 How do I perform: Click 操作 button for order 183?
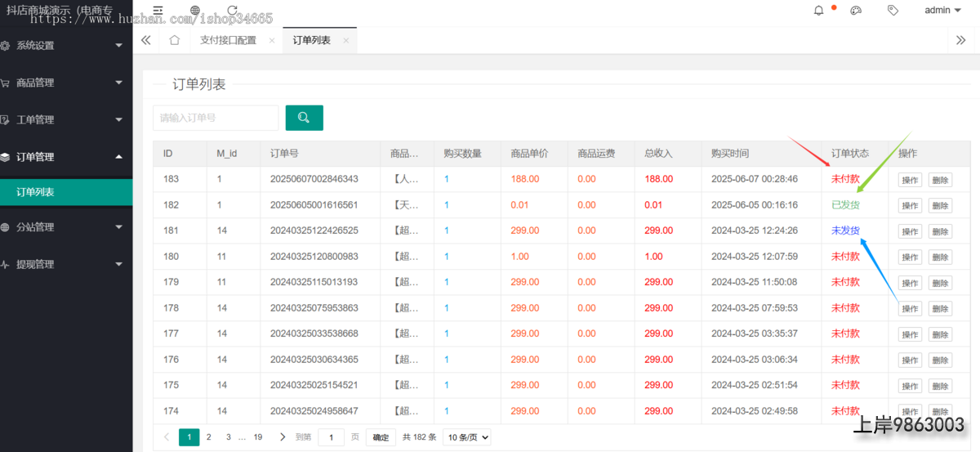(x=910, y=181)
